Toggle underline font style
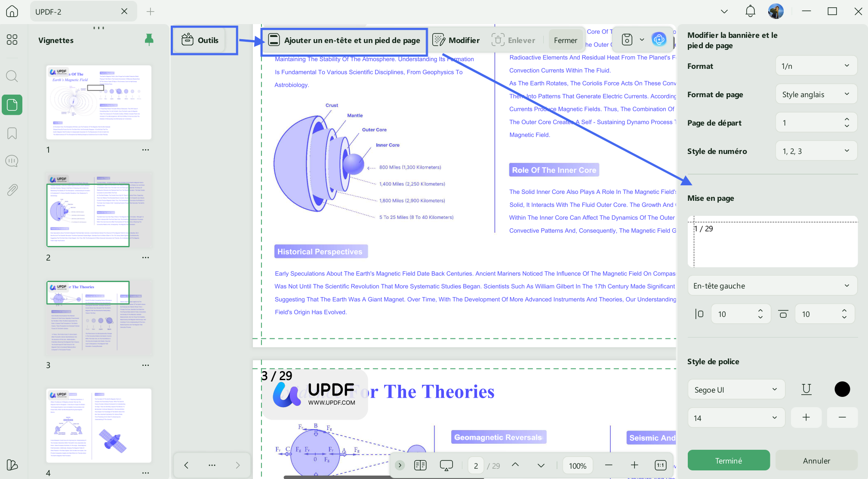The height and width of the screenshot is (479, 868). [x=806, y=389]
